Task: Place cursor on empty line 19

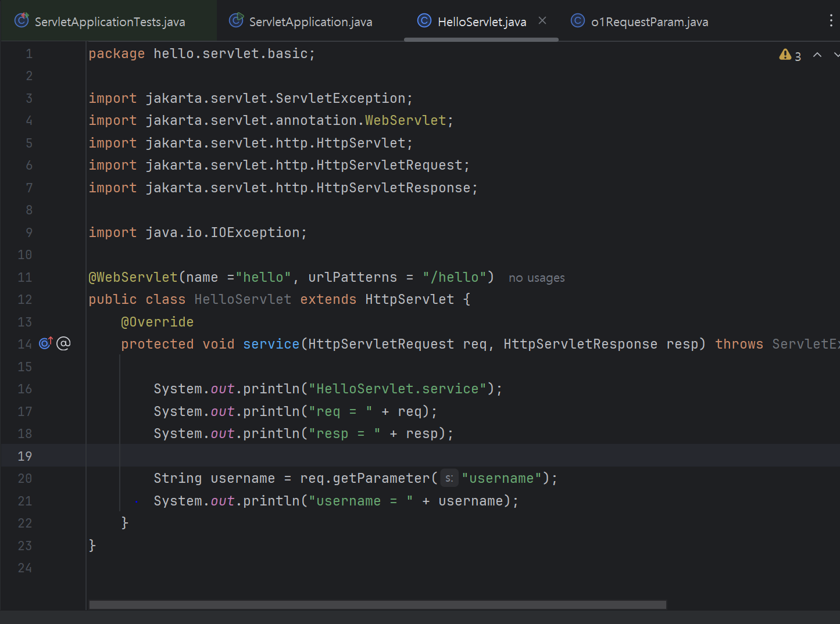Action: pyautogui.click(x=463, y=456)
